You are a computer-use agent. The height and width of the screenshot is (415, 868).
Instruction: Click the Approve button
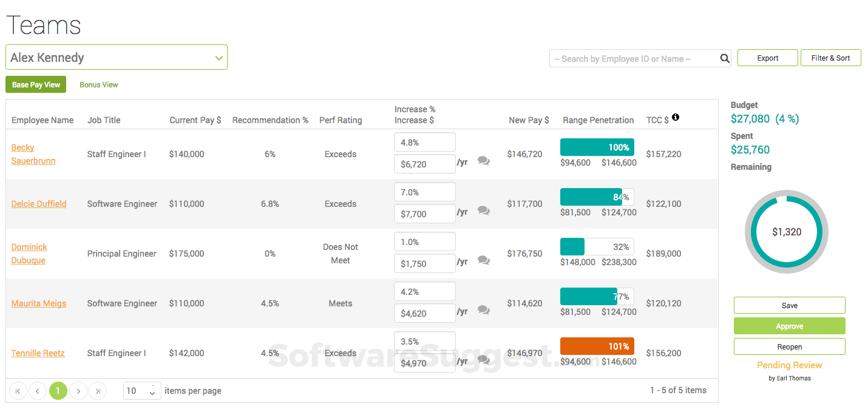[x=788, y=326]
